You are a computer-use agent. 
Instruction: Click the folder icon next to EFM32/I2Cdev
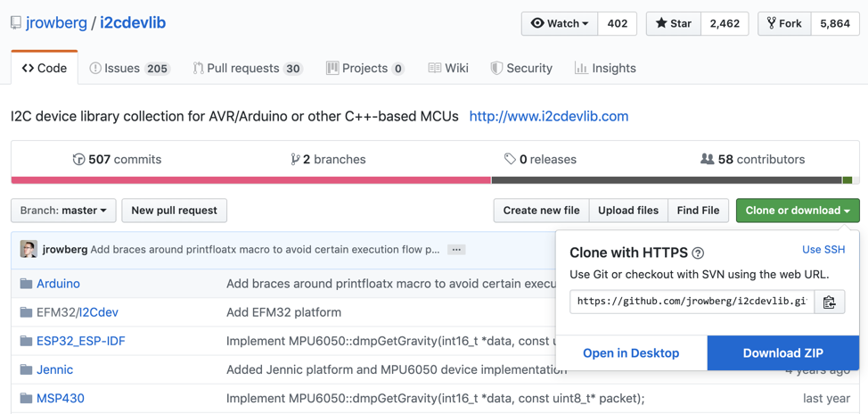pos(26,312)
